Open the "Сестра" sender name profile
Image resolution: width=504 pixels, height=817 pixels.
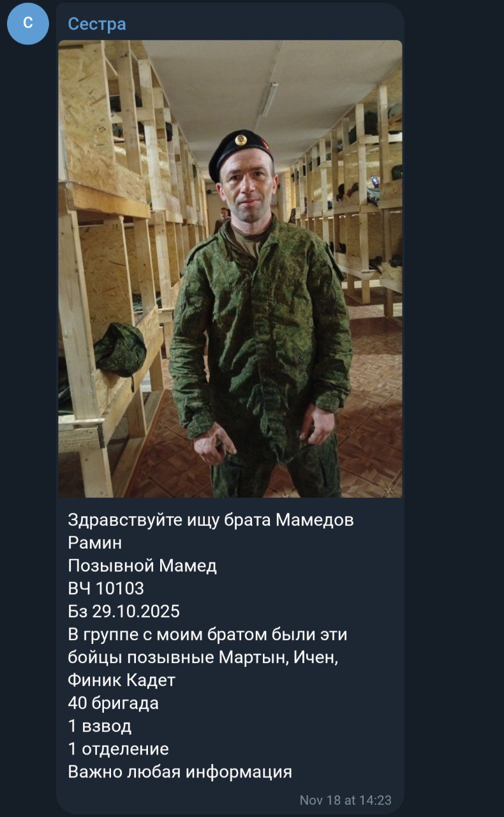pos(97,24)
